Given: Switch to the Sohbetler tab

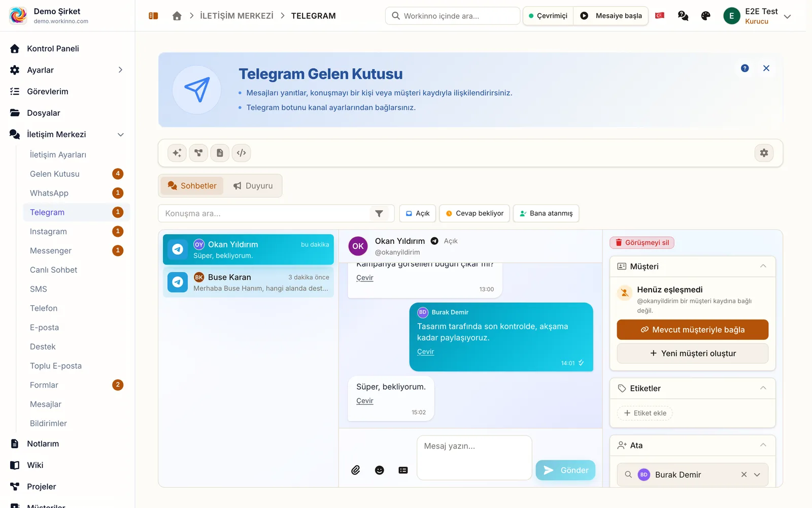Looking at the screenshot, I should 192,186.
